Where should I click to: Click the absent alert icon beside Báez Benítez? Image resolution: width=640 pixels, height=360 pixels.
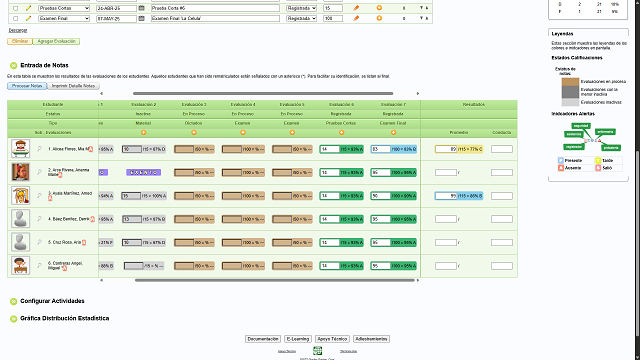tap(93, 219)
